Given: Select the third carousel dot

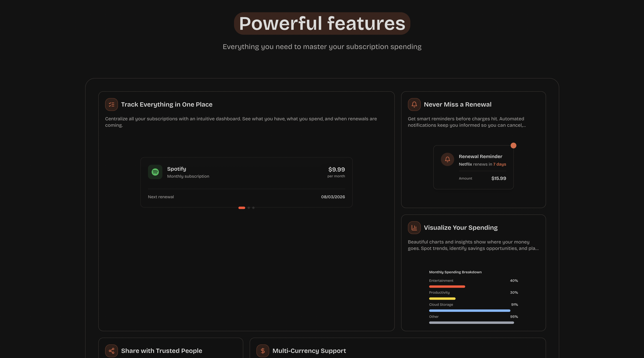Looking at the screenshot, I should click(253, 208).
